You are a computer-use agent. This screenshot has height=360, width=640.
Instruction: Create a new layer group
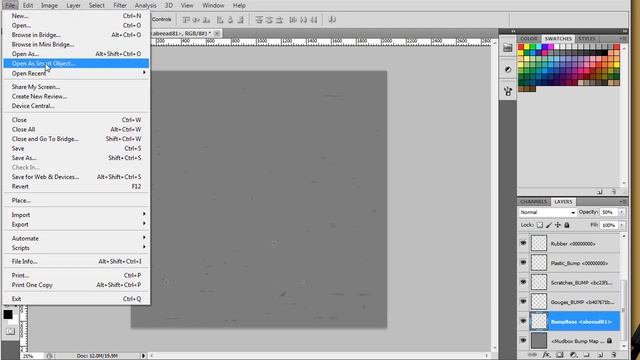[587, 355]
